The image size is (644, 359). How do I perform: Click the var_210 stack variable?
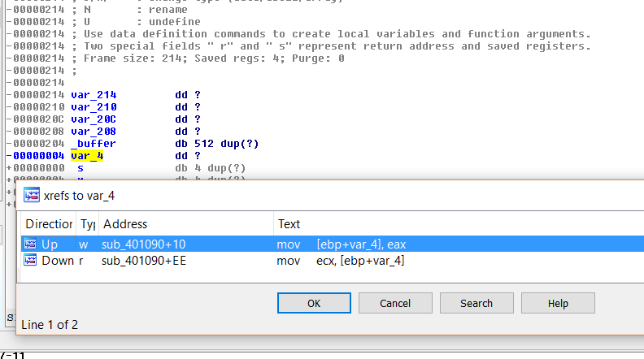(94, 107)
